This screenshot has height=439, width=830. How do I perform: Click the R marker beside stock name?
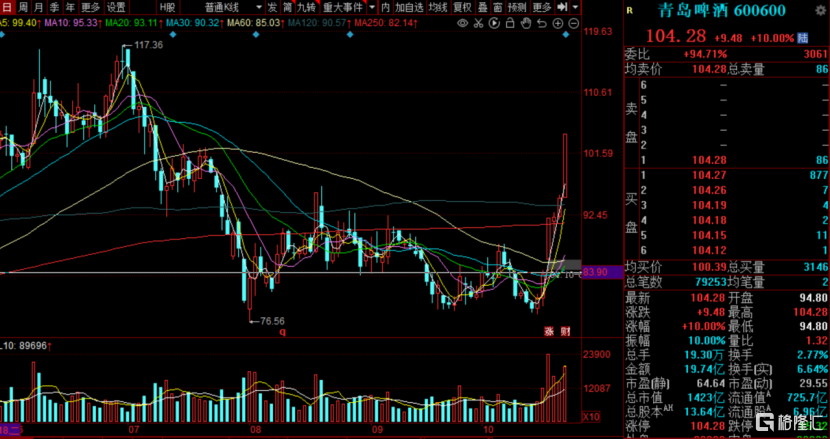629,10
